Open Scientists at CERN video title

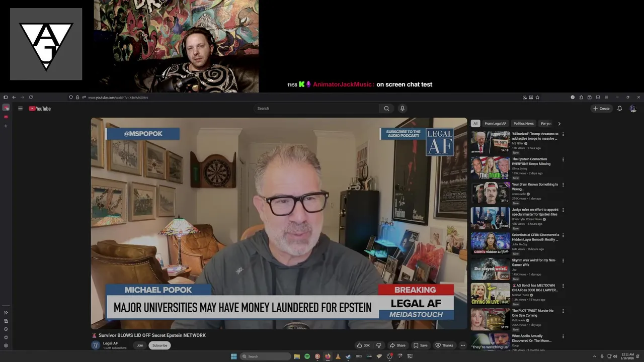(x=535, y=237)
